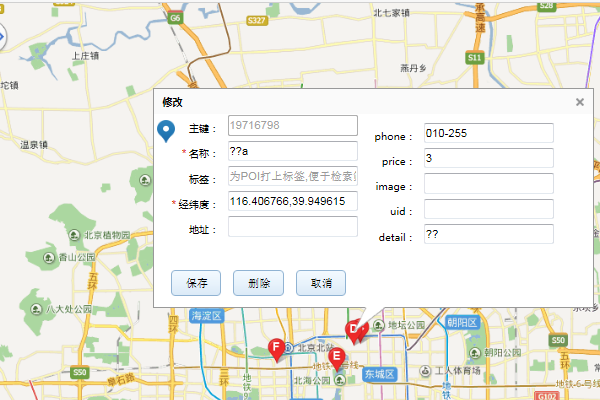Click the 地坛公园 park icon
600x400 pixels.
tap(378, 325)
